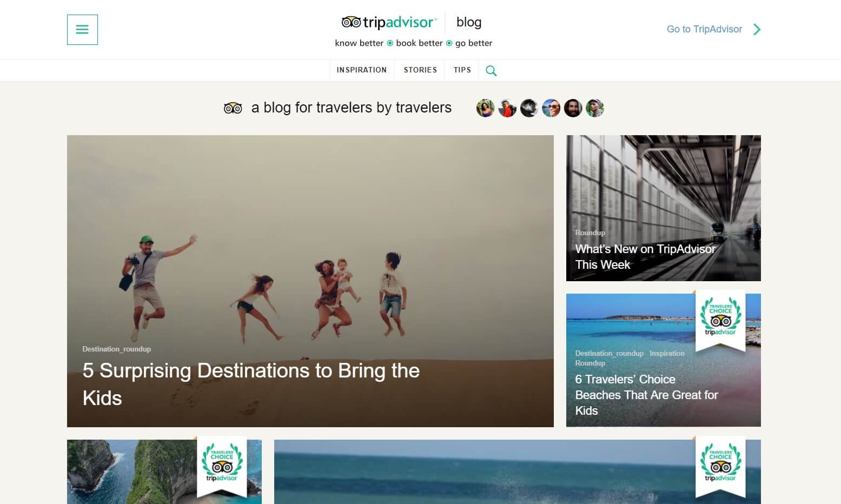Screen dimensions: 841x504
Task: Open 5 Surprising Destinations to Bring the Kids
Action: 251,384
